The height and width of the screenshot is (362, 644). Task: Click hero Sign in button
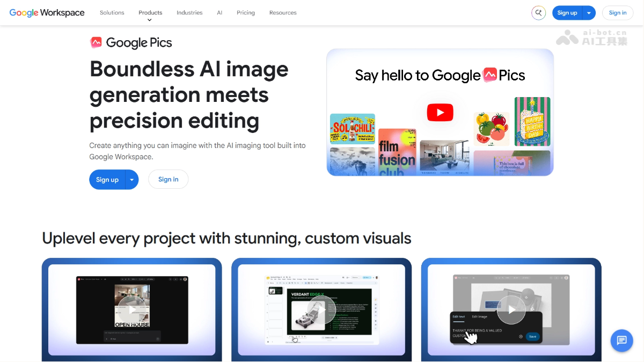169,180
